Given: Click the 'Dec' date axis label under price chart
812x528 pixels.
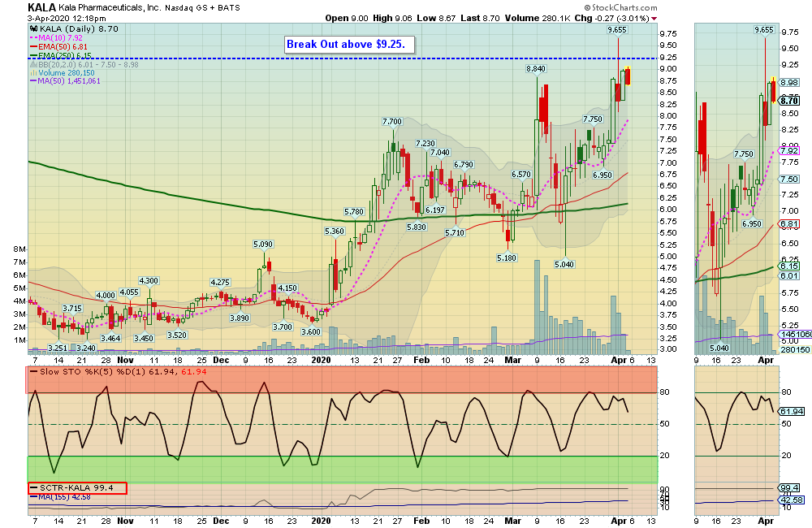Looking at the screenshot, I should click(x=221, y=360).
